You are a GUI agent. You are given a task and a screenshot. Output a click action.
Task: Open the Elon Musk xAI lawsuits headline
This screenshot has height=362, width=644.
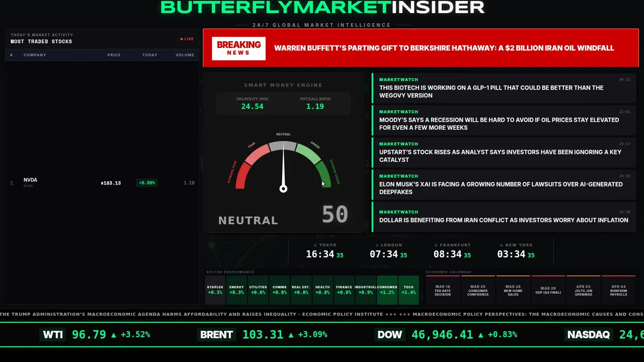pos(504,184)
